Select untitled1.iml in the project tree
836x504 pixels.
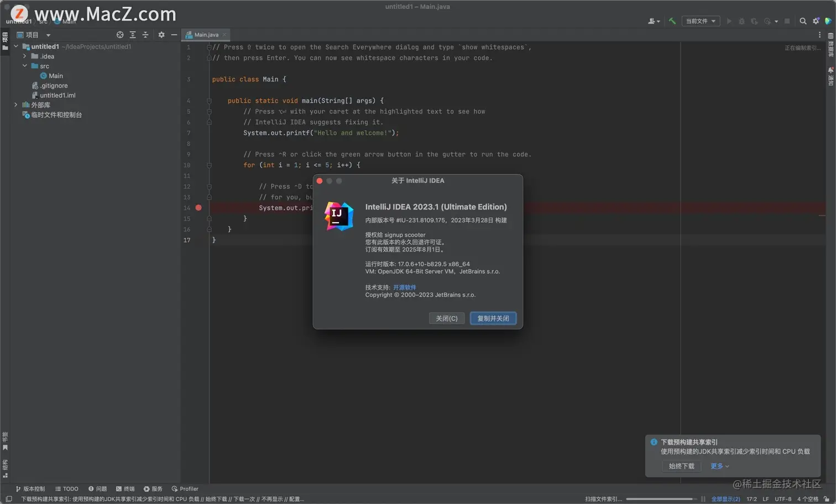[x=54, y=95]
